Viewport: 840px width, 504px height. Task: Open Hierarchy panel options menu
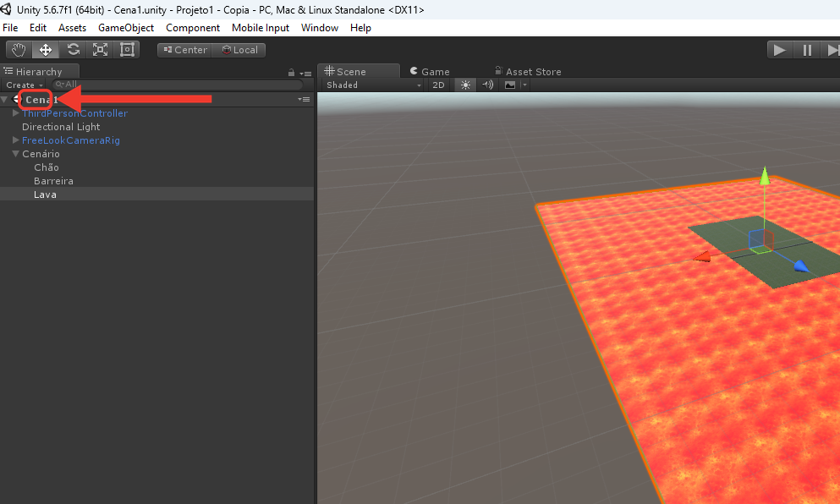coord(306,73)
